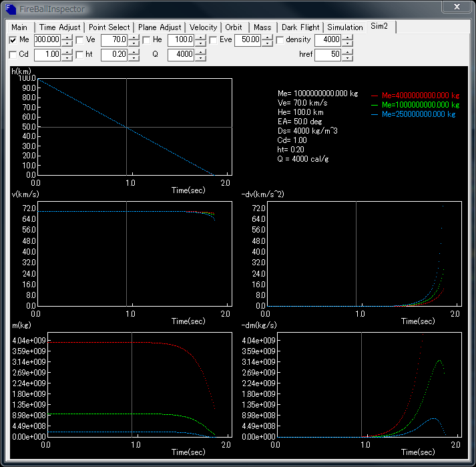Toggle the density checkbox

pos(280,40)
